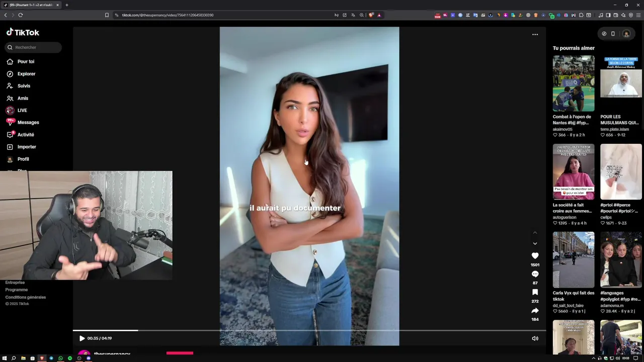Open the browser hamburger menu
Viewport: 644px width, 362px height.
click(638, 15)
